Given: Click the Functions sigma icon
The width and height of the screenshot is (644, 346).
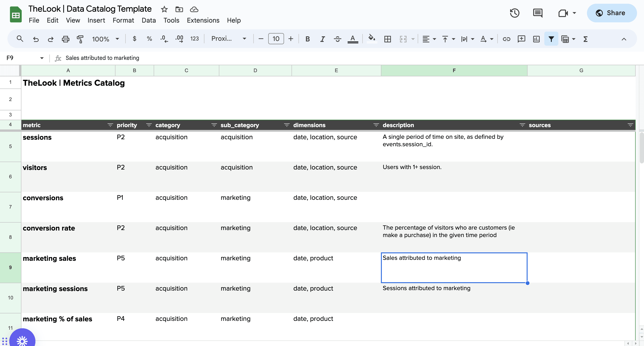Looking at the screenshot, I should click(x=586, y=39).
